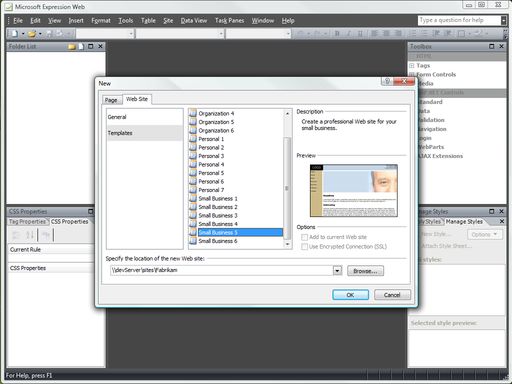
Task: Click the template list scrollbar thumb
Action: (x=287, y=188)
